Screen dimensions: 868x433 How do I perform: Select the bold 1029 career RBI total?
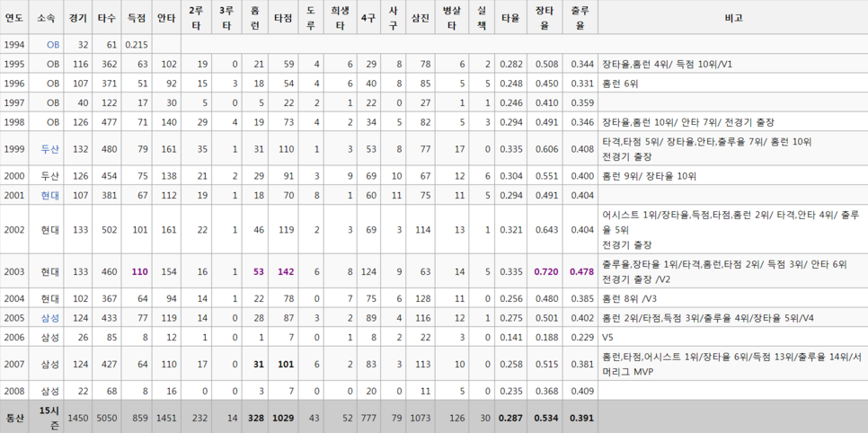[x=284, y=418]
